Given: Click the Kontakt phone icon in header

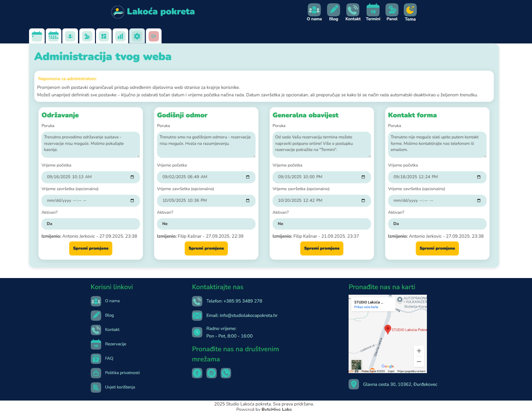Looking at the screenshot, I should click(353, 10).
